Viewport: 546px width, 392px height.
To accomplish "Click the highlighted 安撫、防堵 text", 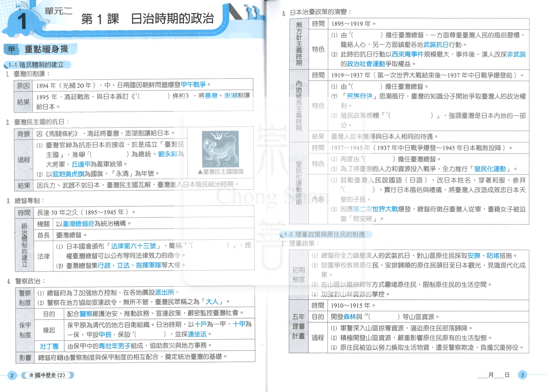I will [x=484, y=255].
